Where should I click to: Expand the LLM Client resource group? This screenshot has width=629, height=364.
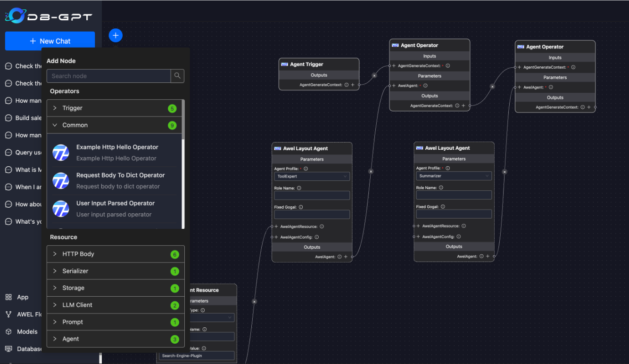pyautogui.click(x=116, y=305)
